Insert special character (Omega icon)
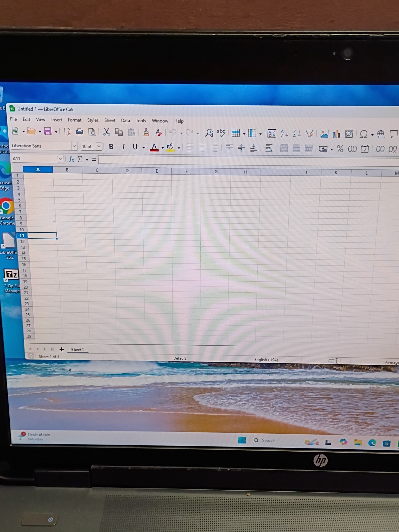The height and width of the screenshot is (532, 399). [x=364, y=134]
